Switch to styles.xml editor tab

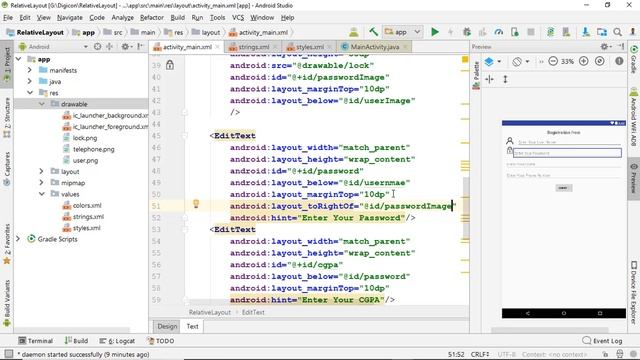[309, 47]
